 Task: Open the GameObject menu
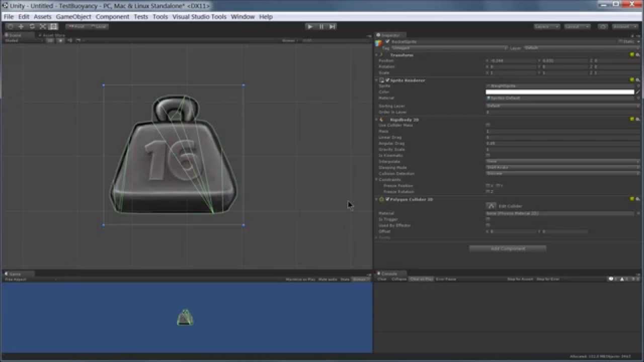[73, 17]
